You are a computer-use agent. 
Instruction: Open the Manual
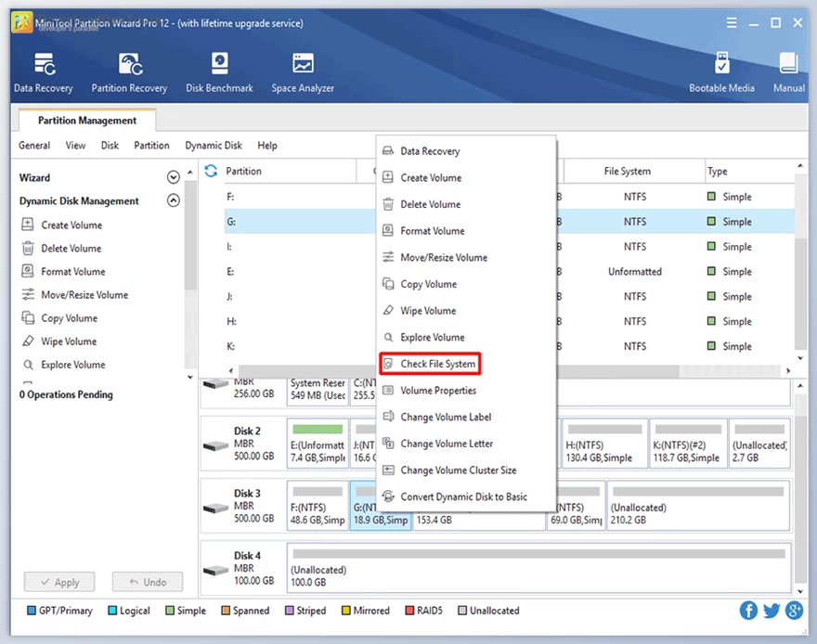point(789,72)
